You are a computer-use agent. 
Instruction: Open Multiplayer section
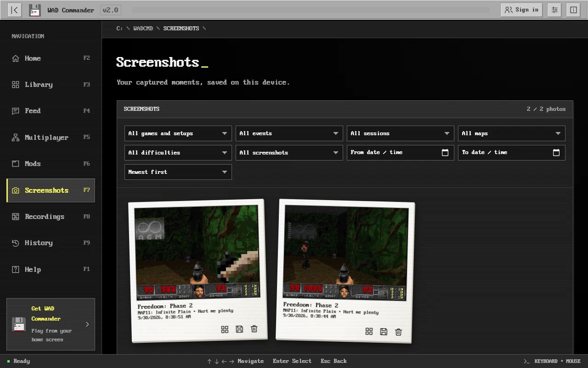point(51,138)
